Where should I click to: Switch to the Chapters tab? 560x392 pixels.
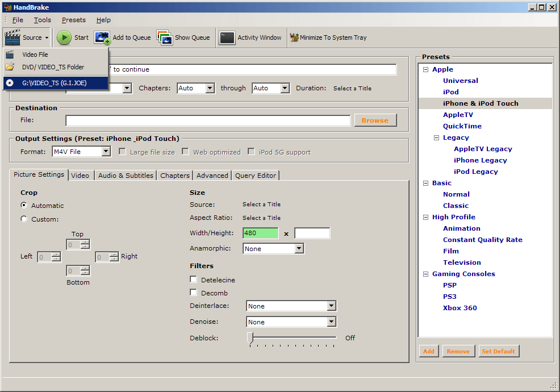pyautogui.click(x=175, y=176)
